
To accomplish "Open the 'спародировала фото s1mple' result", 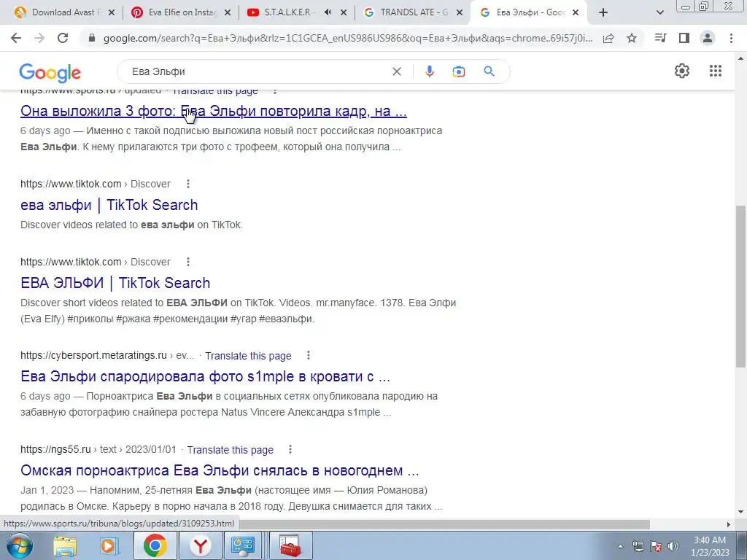I will [x=205, y=376].
